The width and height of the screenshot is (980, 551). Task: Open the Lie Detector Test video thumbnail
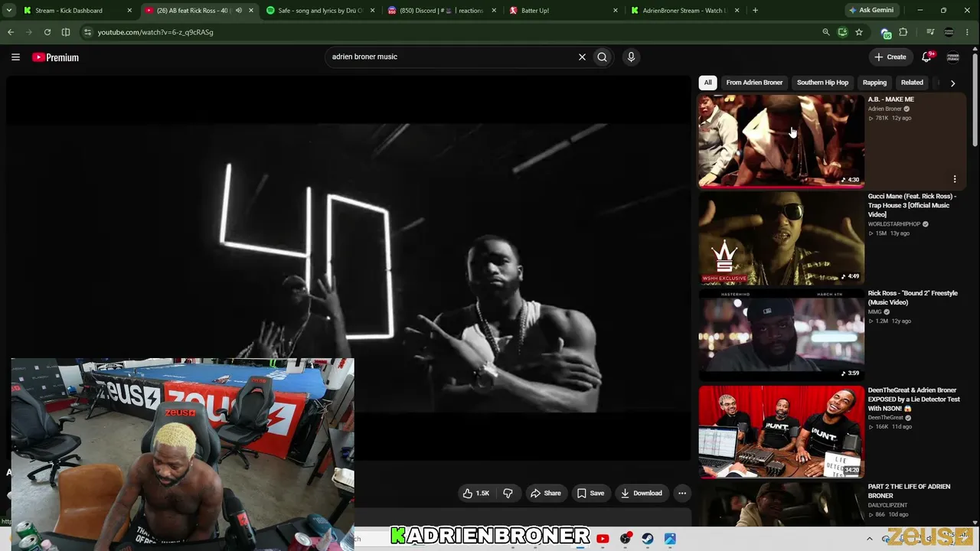point(782,432)
